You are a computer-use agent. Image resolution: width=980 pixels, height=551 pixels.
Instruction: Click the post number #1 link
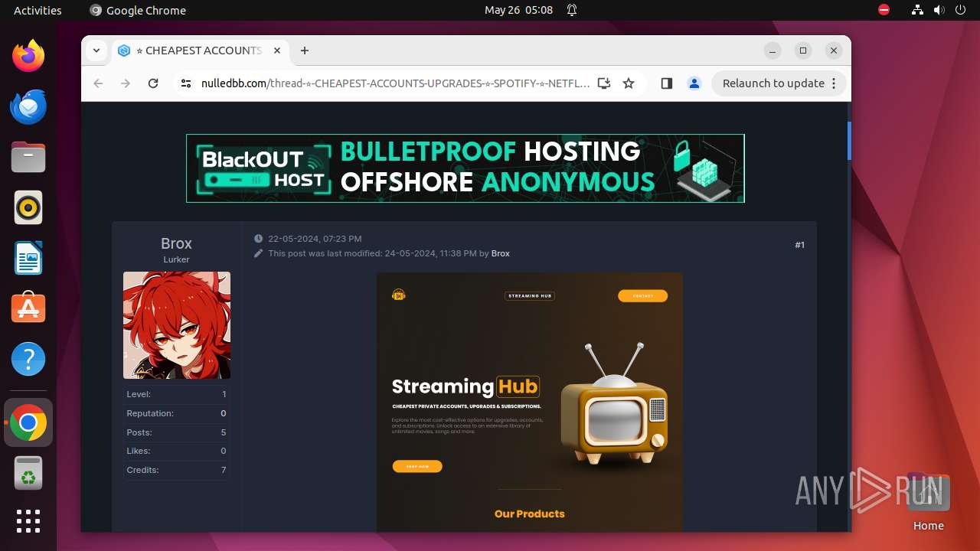(x=799, y=245)
